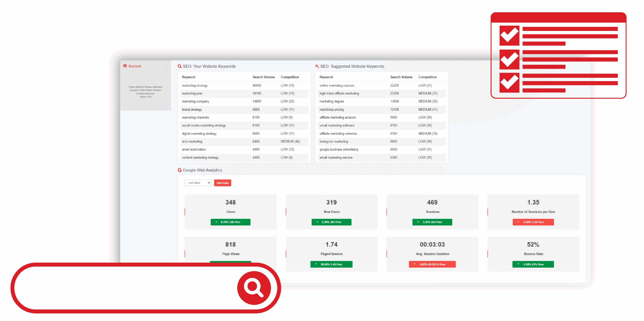Toggle the middle checkmark box in checklist graphic
644x321 pixels.
coord(509,60)
